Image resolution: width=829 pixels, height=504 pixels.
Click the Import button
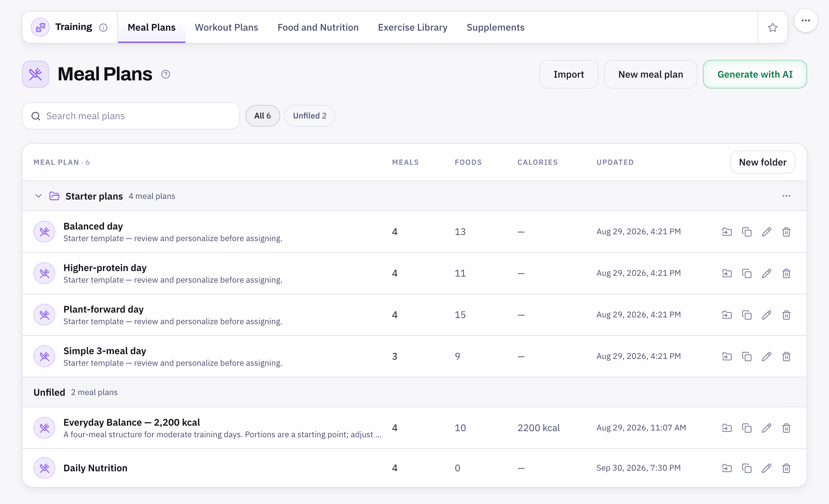click(x=569, y=74)
